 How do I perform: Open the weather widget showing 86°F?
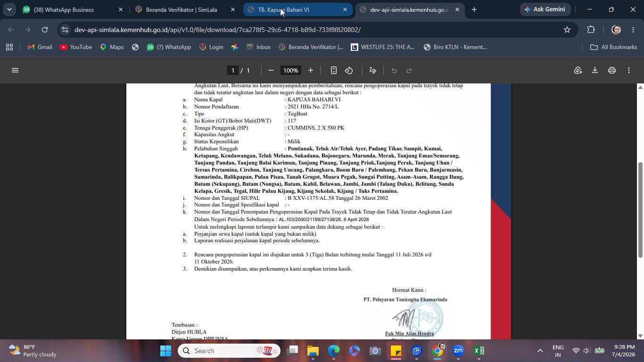pyautogui.click(x=33, y=351)
